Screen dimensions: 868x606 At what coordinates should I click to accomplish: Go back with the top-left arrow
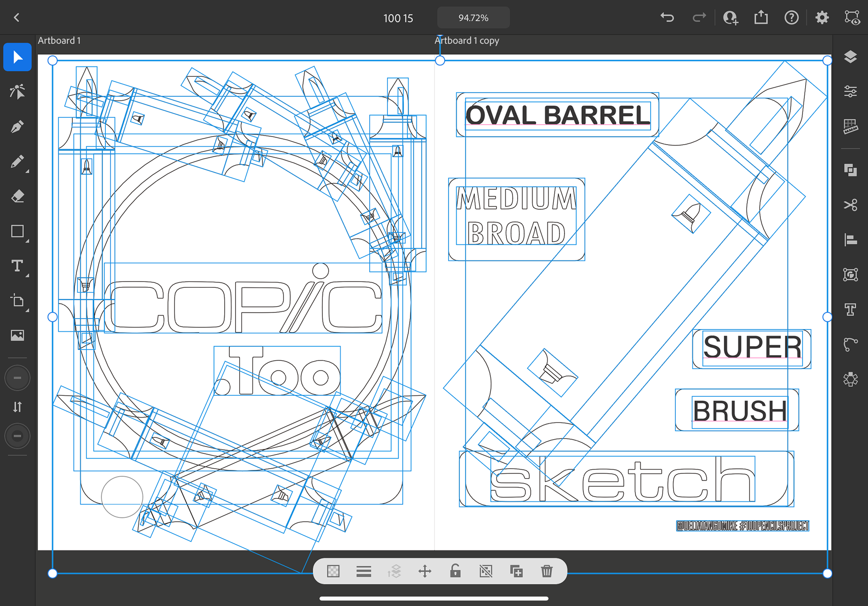click(x=17, y=18)
